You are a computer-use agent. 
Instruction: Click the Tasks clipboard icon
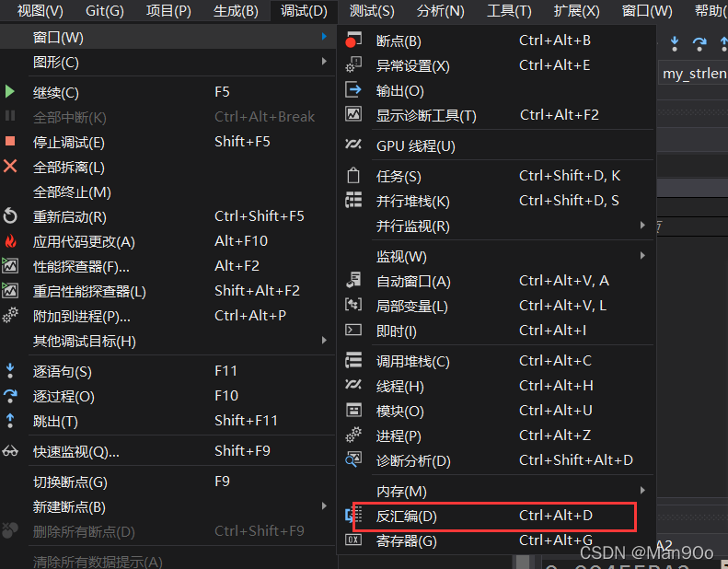click(353, 175)
